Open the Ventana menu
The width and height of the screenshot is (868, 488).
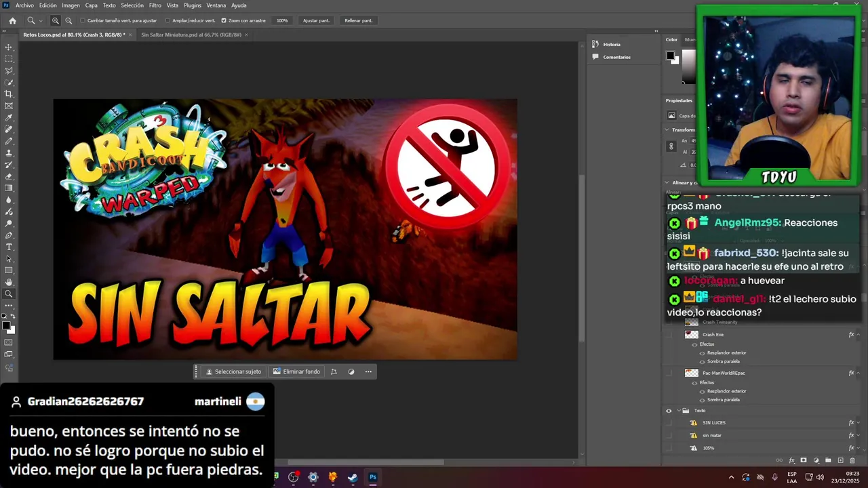(216, 5)
